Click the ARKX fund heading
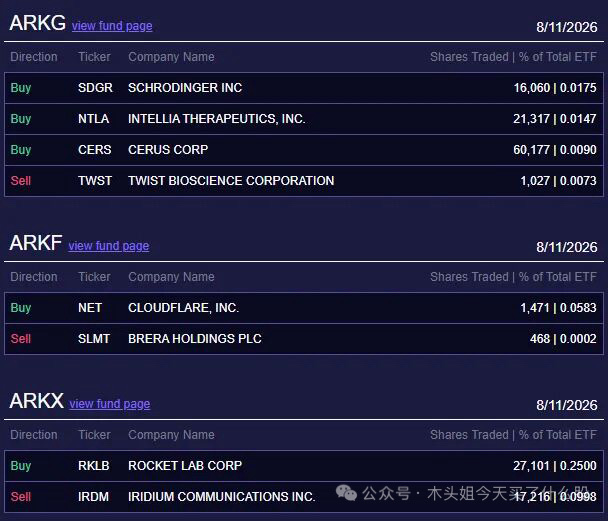Image resolution: width=608 pixels, height=521 pixels. tap(36, 401)
